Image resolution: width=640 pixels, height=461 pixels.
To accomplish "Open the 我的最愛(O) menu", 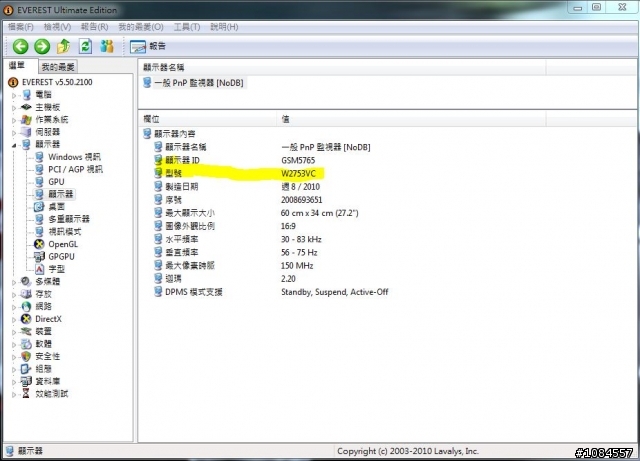I will point(141,27).
